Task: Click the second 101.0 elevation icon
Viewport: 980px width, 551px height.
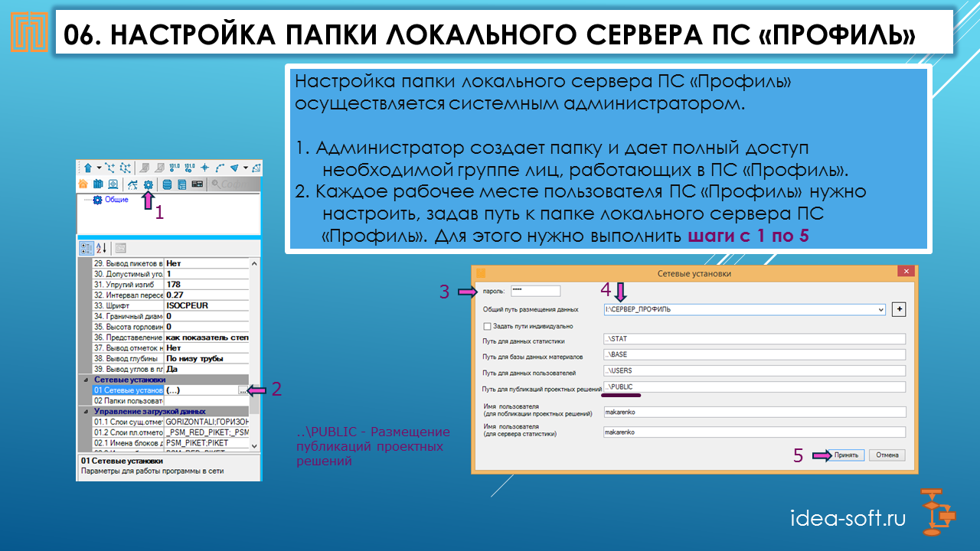Action: [x=190, y=168]
